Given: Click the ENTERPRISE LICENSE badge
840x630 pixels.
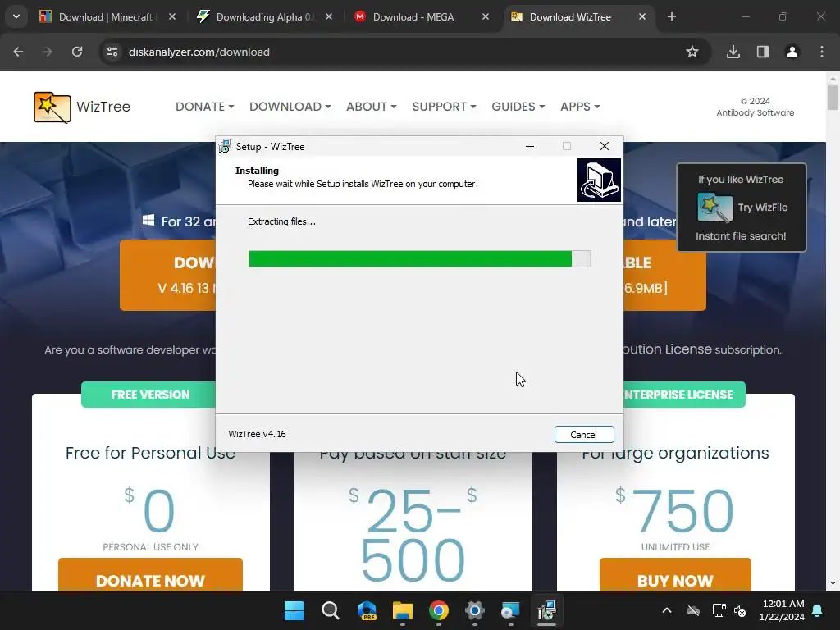Looking at the screenshot, I should (x=684, y=395).
